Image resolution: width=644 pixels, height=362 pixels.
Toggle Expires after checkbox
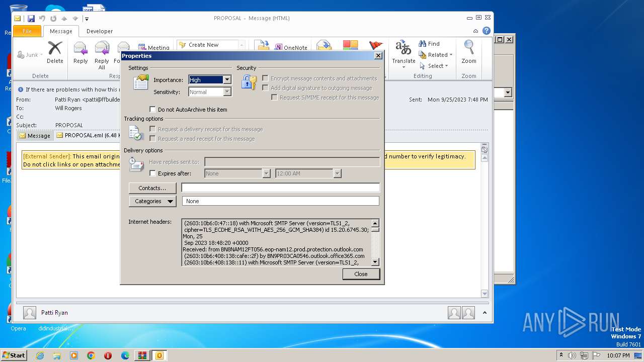[x=153, y=173]
